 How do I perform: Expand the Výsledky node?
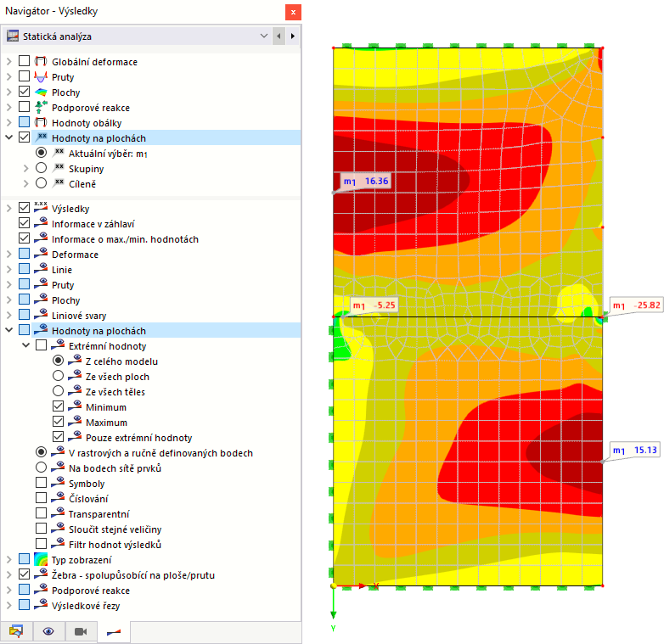coord(8,208)
